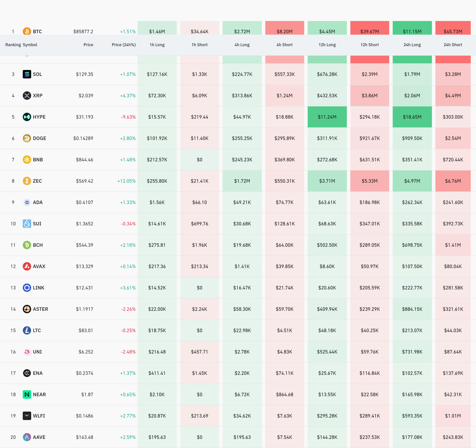Open the AVAX symbol link
This screenshot has width=476, height=448.
point(39,266)
